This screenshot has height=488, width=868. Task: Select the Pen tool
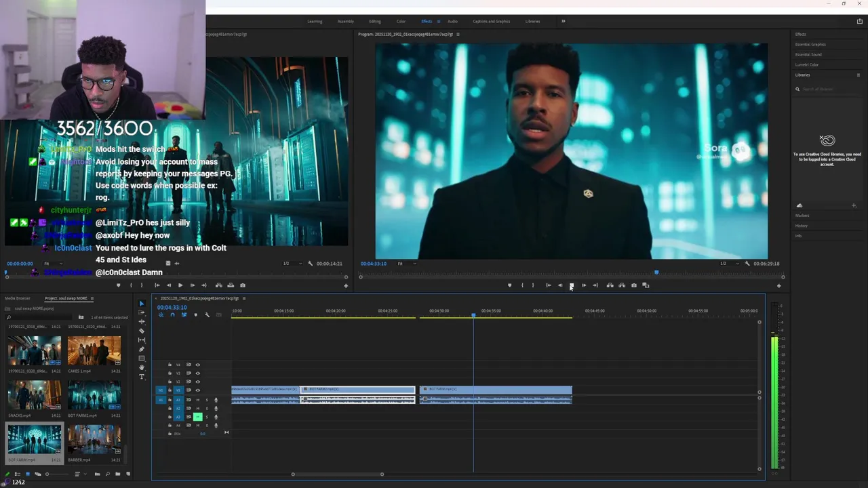[142, 349]
